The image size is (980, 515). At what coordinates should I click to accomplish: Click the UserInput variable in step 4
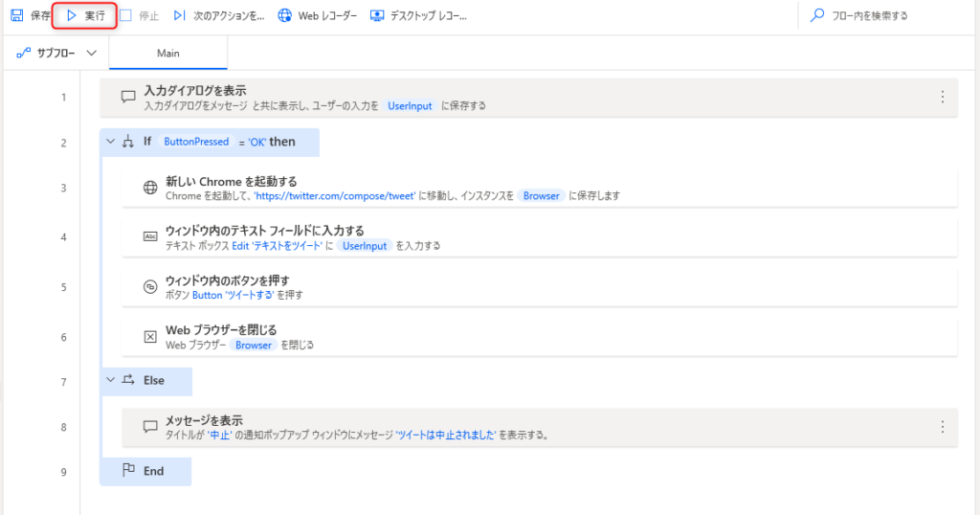[365, 246]
